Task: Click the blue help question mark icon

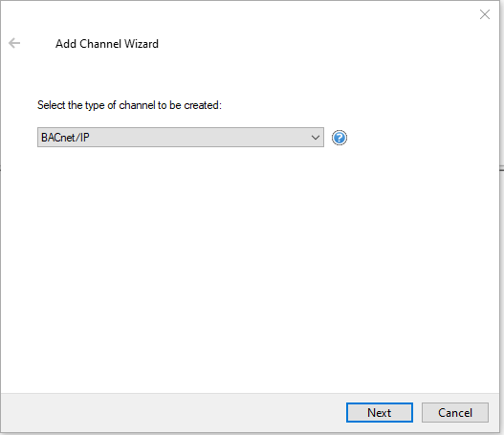Action: pyautogui.click(x=340, y=138)
